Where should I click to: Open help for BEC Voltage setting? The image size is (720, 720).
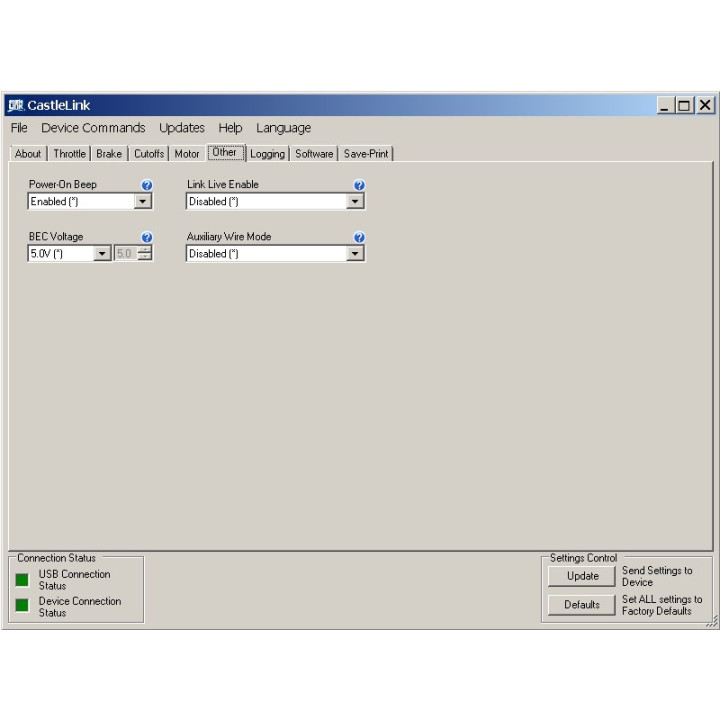point(146,237)
